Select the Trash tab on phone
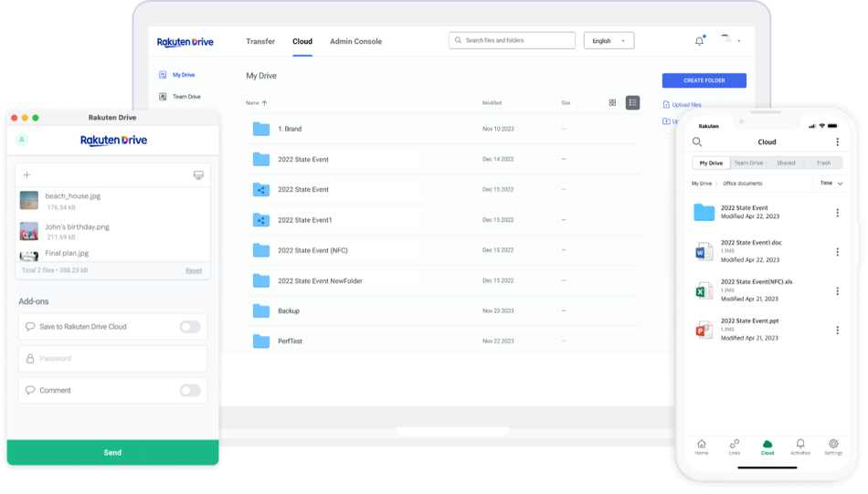Viewport: 868px width, 494px height. (823, 163)
